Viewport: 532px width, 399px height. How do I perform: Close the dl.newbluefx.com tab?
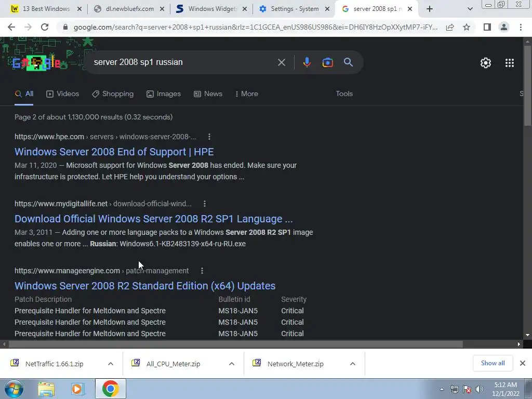[162, 9]
